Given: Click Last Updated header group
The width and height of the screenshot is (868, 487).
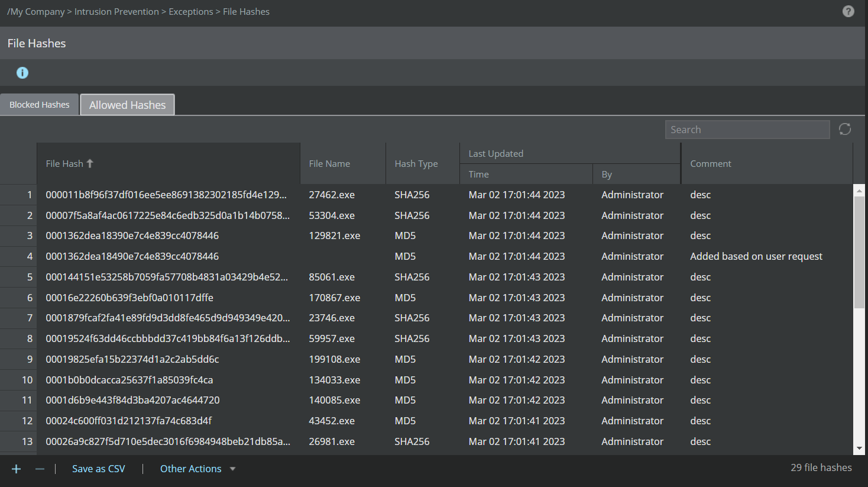Looking at the screenshot, I should click(x=570, y=153).
